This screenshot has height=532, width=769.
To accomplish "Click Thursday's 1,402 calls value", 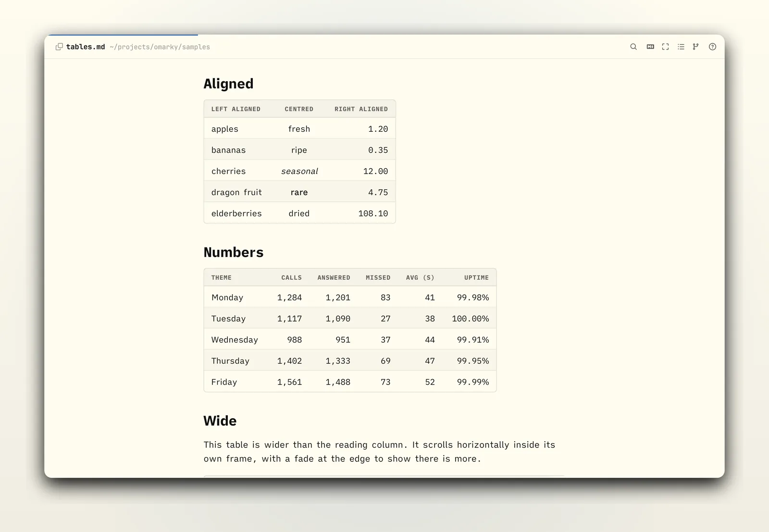I will point(289,361).
